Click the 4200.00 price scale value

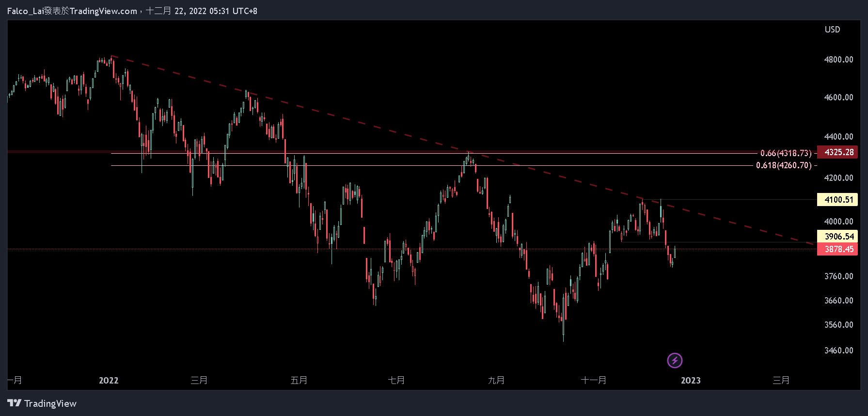tap(838, 178)
